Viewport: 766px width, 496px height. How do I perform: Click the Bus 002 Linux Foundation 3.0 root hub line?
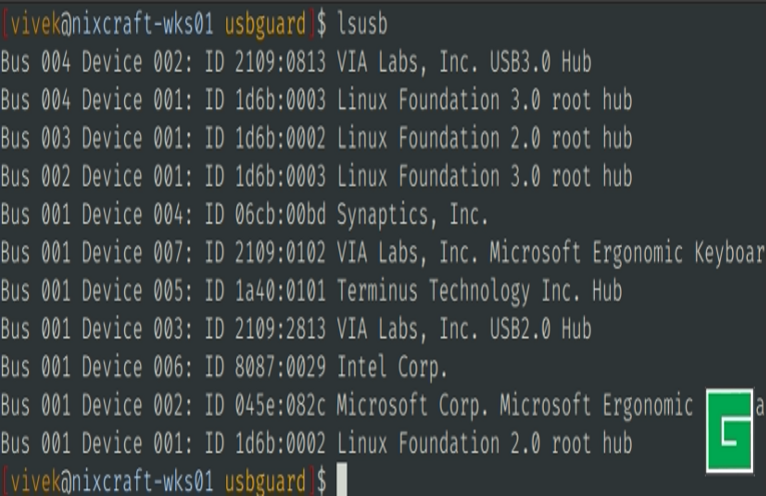pyautogui.click(x=316, y=177)
